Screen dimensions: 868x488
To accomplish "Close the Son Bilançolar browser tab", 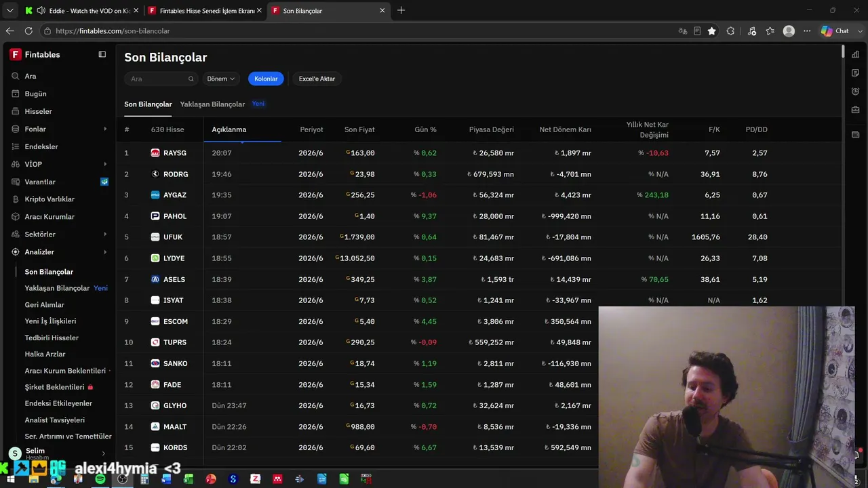I will [382, 11].
